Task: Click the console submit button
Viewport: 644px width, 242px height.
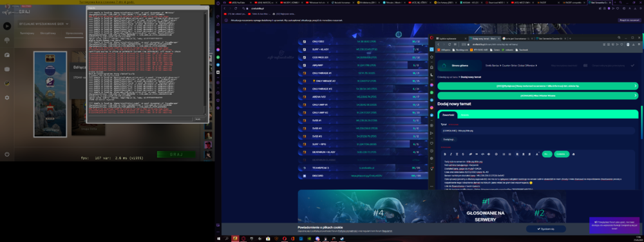Action: [199, 119]
